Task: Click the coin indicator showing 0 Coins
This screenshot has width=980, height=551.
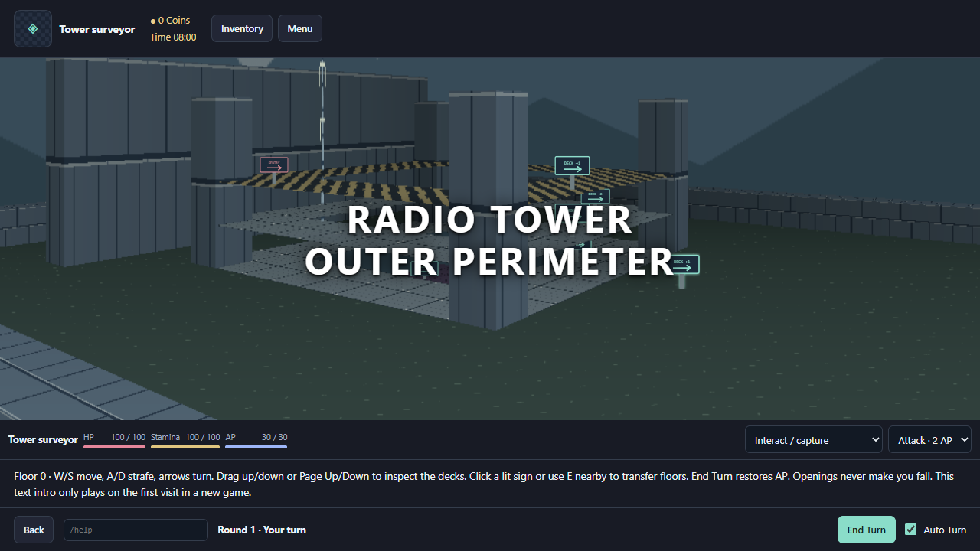Action: tap(170, 21)
